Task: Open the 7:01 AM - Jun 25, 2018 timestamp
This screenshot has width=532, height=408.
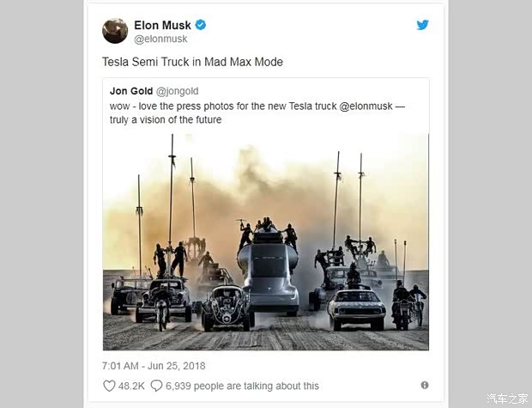Action: tap(154, 366)
